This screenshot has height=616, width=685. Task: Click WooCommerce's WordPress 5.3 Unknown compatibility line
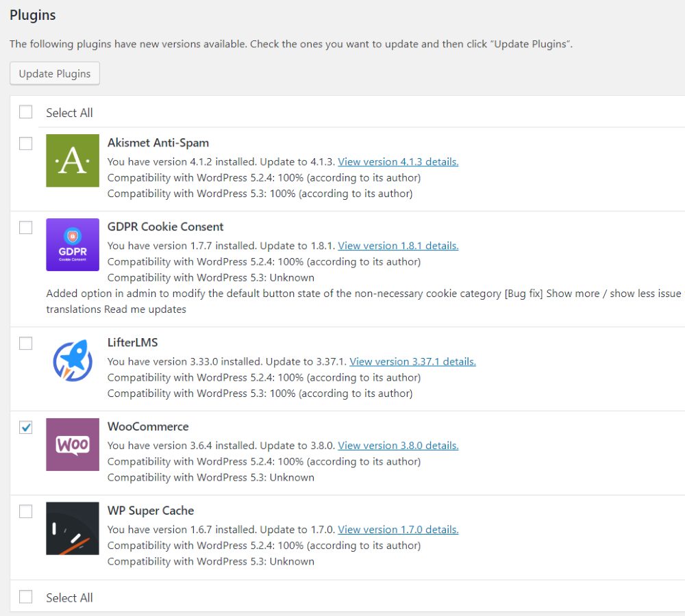211,478
